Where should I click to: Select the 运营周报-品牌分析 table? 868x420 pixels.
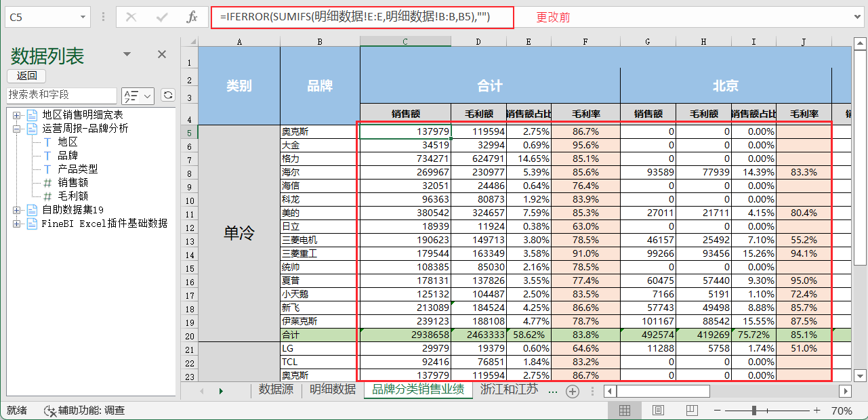click(85, 128)
